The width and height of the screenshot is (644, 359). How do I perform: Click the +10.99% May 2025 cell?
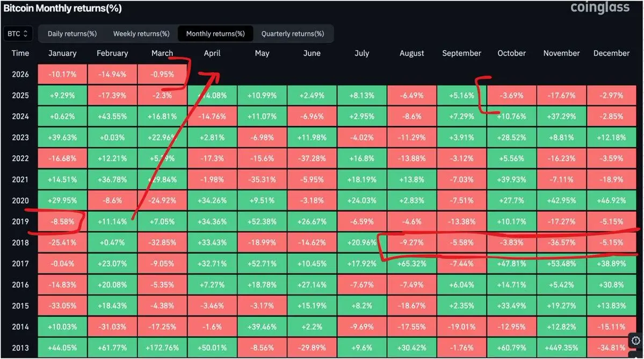coord(262,95)
